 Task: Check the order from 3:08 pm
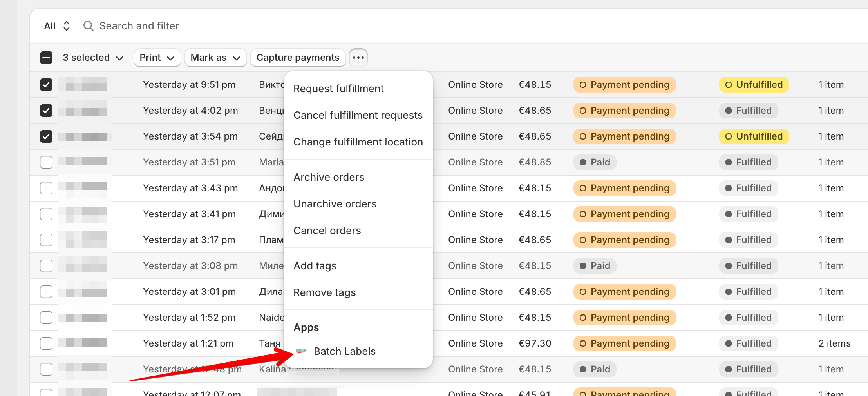tap(46, 266)
